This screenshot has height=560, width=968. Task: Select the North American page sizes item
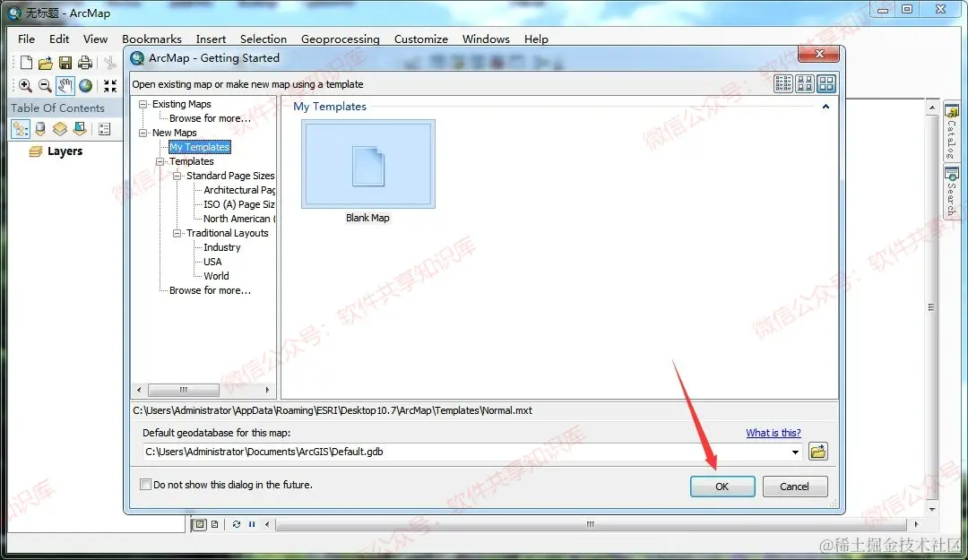point(239,219)
